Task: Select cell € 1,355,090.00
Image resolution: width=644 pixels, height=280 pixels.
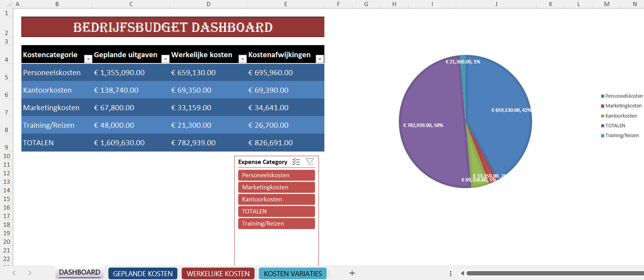Action: (131, 72)
